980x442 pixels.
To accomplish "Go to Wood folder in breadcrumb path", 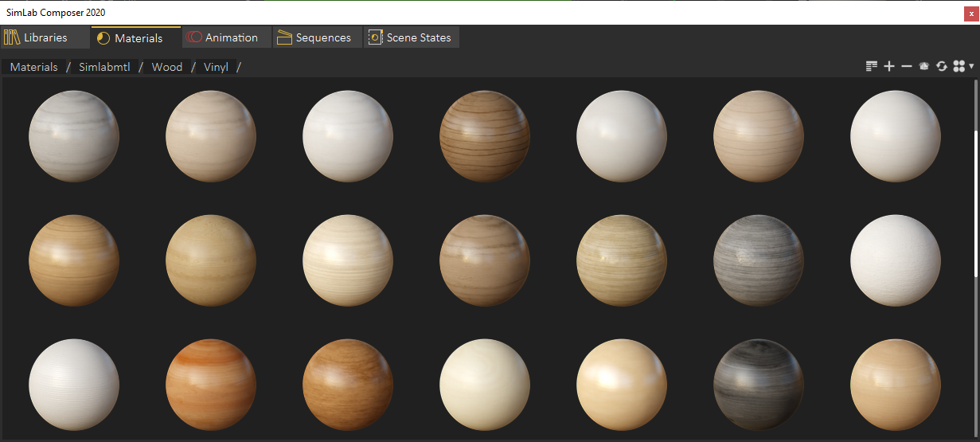I will click(x=167, y=67).
